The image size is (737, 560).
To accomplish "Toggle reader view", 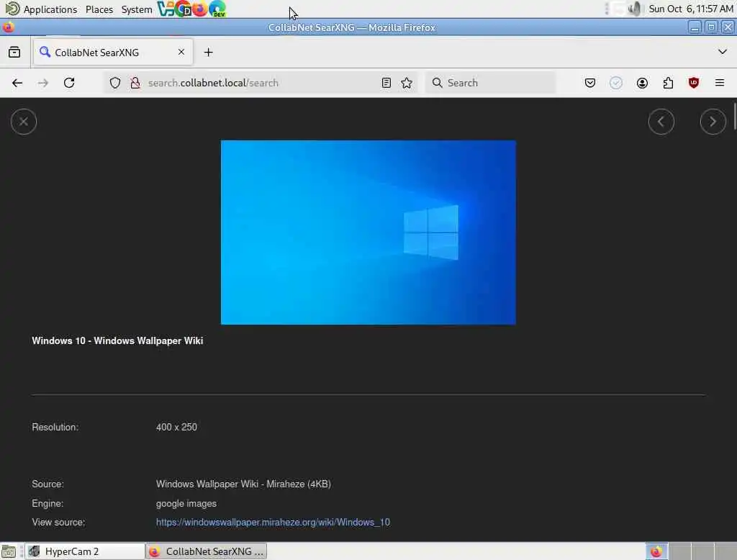I will coord(386,83).
